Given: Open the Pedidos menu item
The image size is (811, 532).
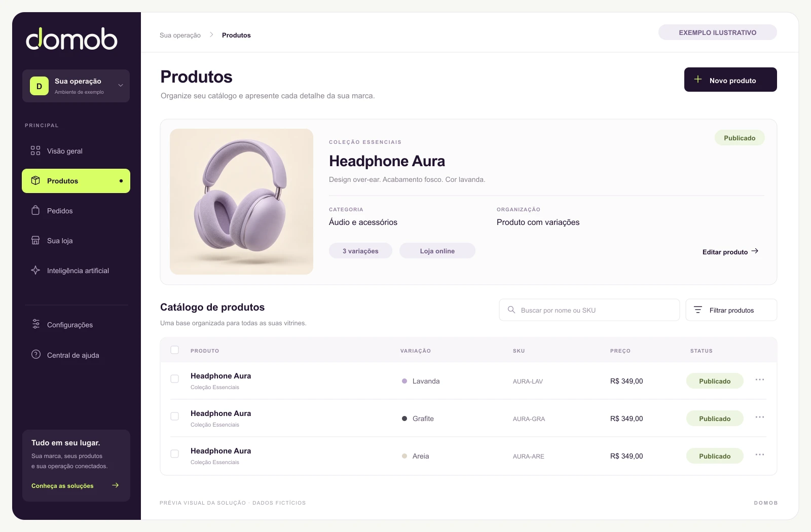Looking at the screenshot, I should 76,211.
